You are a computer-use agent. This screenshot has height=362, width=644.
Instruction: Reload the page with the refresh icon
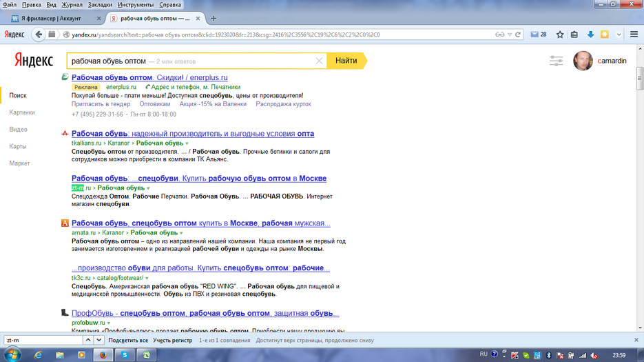(518, 34)
